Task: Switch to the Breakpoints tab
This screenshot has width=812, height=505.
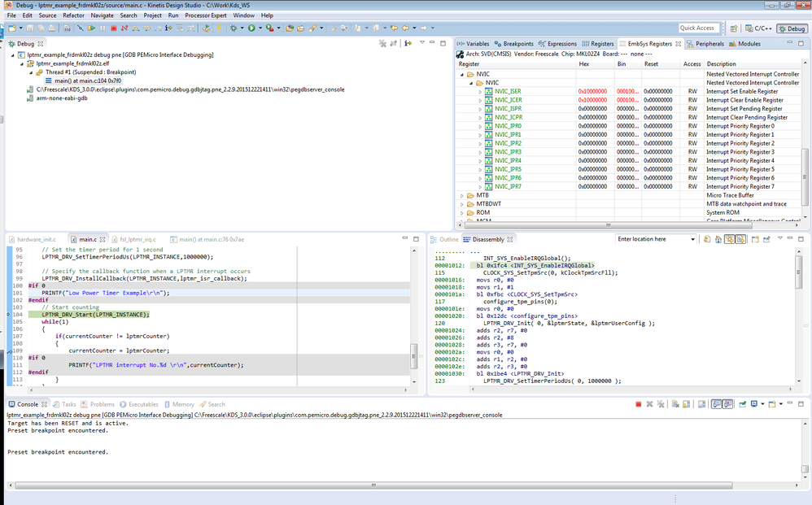Action: [x=513, y=44]
